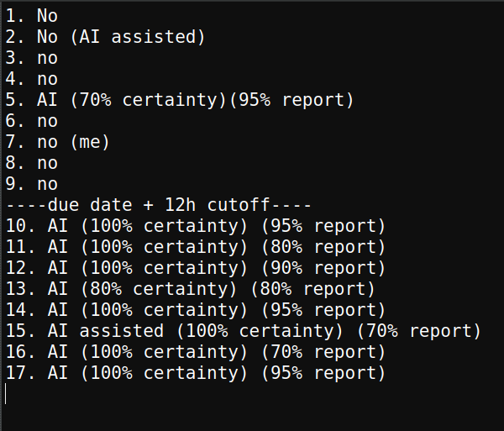Image resolution: width=504 pixels, height=431 pixels.
Task: Click the '(me)' text on line 7
Action: (90, 142)
